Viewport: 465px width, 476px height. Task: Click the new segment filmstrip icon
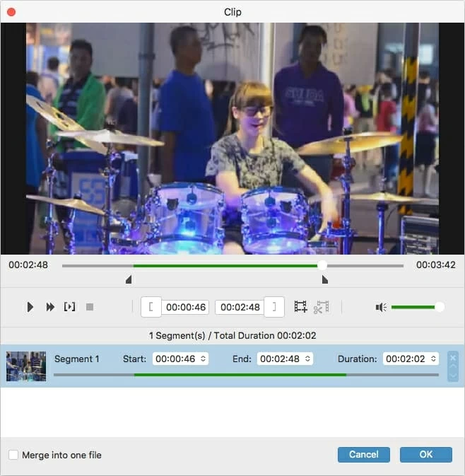click(300, 307)
